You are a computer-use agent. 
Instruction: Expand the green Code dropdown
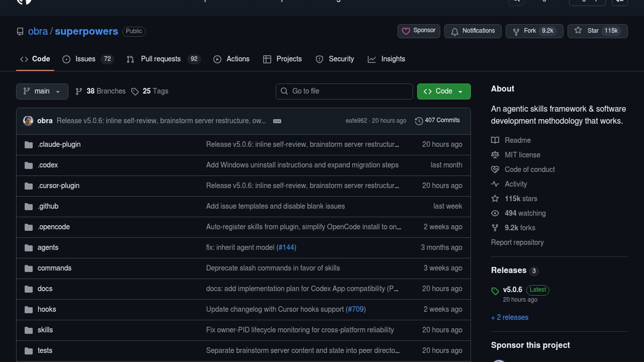[443, 91]
